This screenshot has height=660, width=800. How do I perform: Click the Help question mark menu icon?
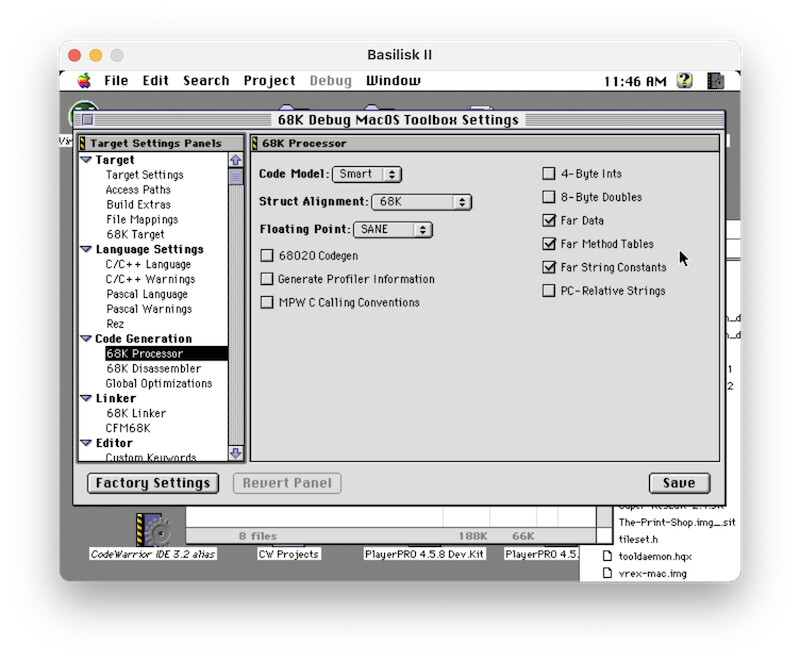coord(684,81)
